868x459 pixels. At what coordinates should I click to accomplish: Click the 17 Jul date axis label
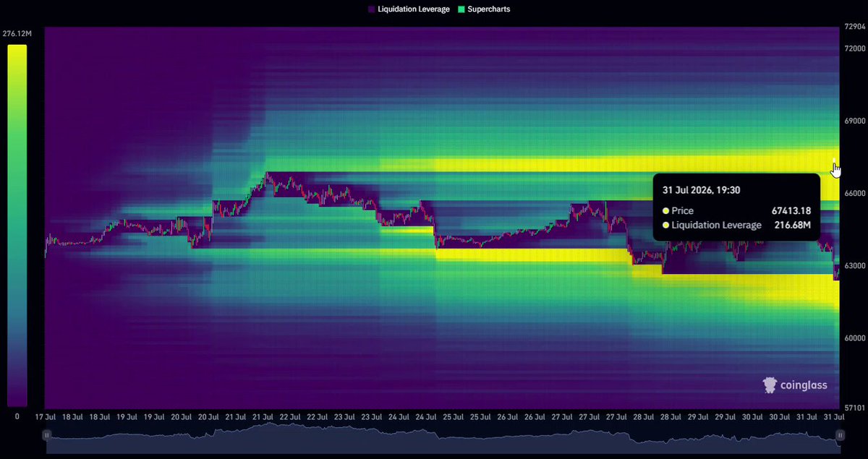(46, 417)
